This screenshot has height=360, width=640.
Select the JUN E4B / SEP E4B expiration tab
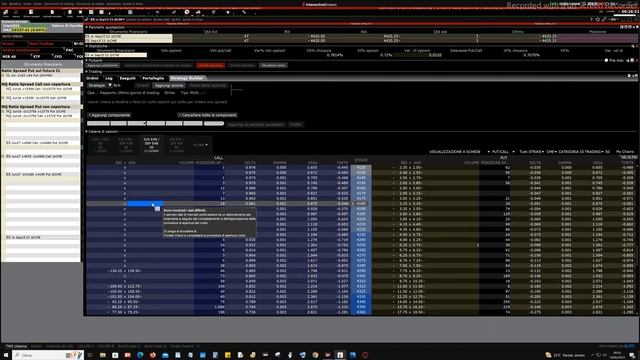151,145
